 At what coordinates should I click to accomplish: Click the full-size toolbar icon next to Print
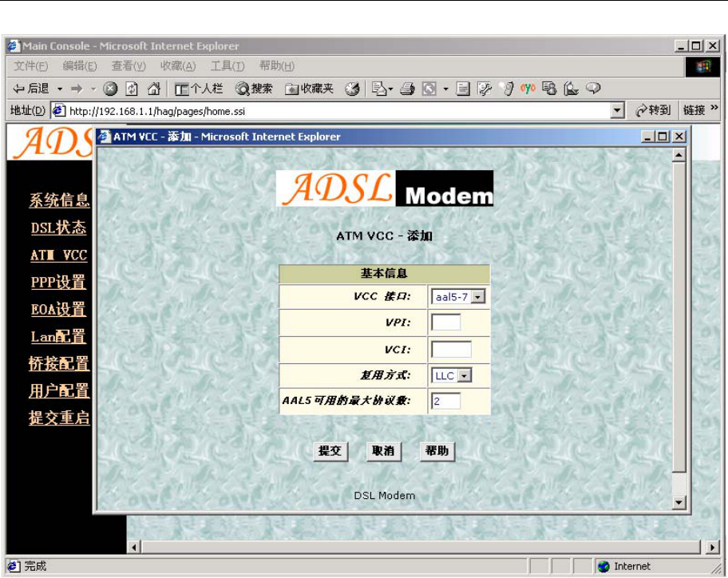pos(429,88)
